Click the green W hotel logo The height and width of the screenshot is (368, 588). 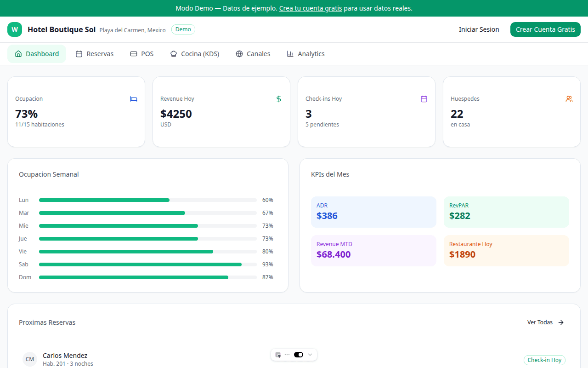click(x=15, y=29)
